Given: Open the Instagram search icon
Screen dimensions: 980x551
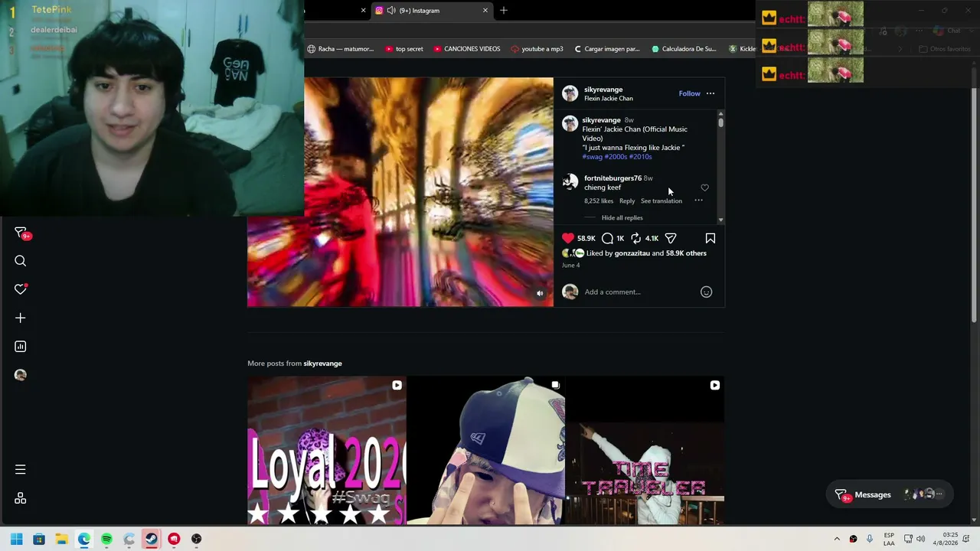Looking at the screenshot, I should (21, 261).
